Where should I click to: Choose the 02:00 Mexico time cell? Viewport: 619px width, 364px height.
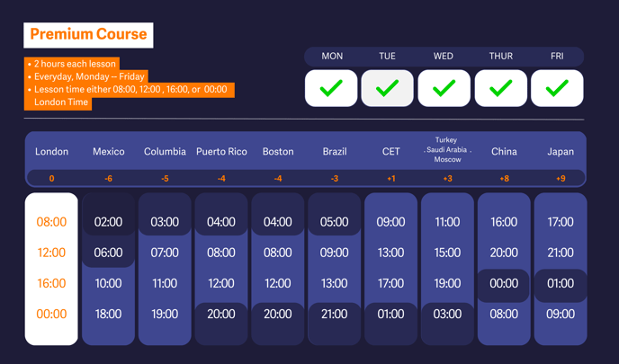click(x=108, y=222)
